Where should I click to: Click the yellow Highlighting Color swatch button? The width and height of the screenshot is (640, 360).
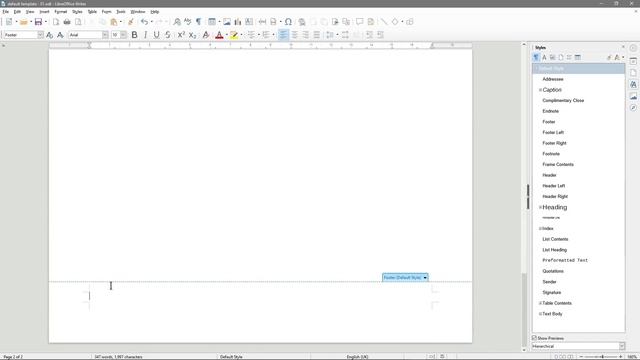point(234,35)
